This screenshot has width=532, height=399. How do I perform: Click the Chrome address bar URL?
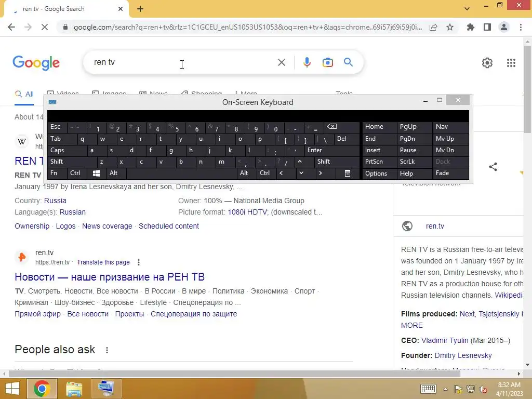tap(248, 27)
